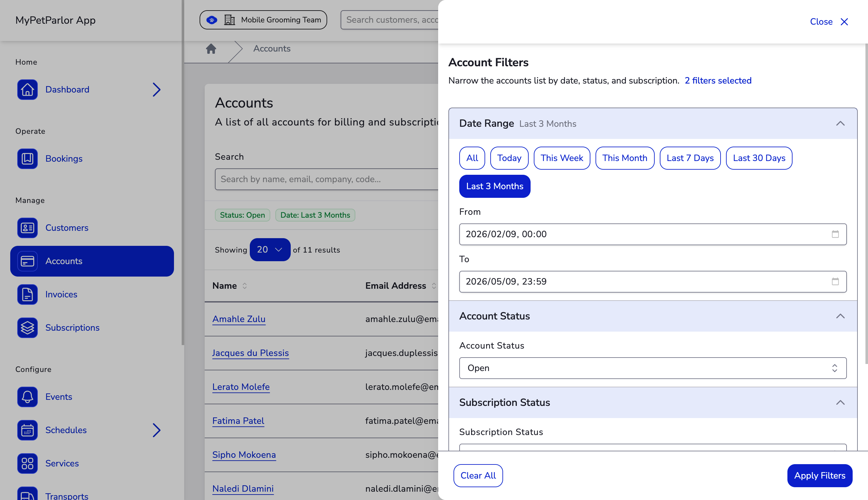The height and width of the screenshot is (500, 868).
Task: Collapse the Subscription Status section
Action: click(x=840, y=402)
